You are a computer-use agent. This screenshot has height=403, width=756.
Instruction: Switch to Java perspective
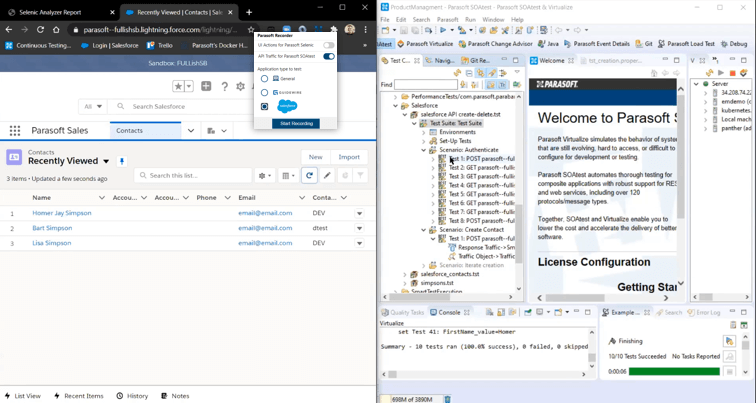[x=548, y=44]
